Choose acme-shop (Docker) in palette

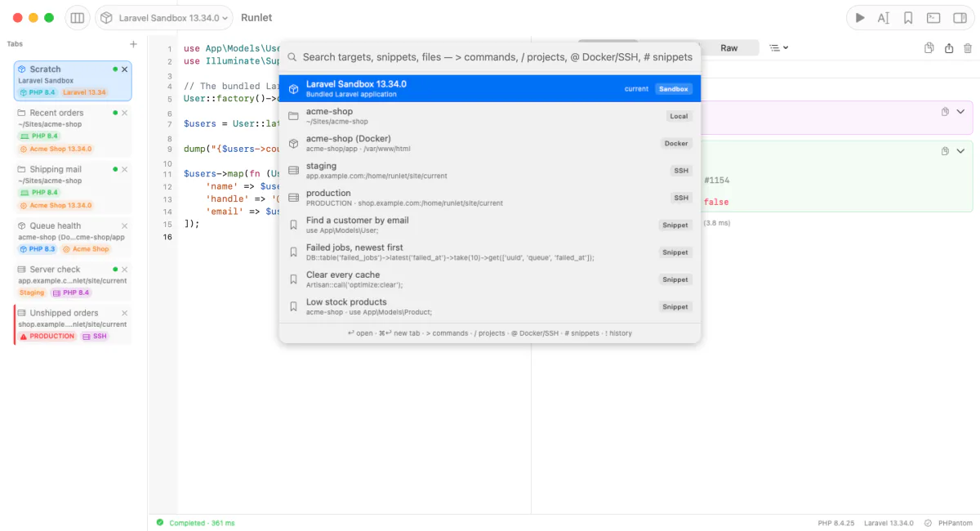[x=490, y=143]
